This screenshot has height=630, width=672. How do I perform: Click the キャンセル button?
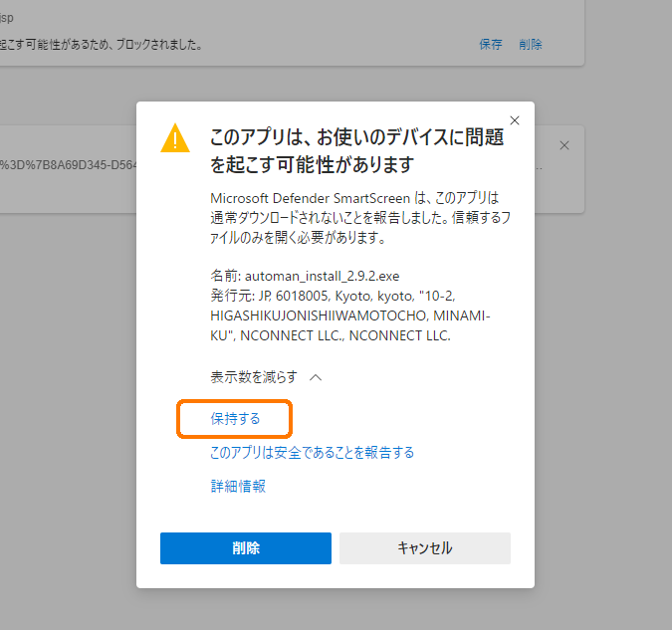click(x=425, y=548)
